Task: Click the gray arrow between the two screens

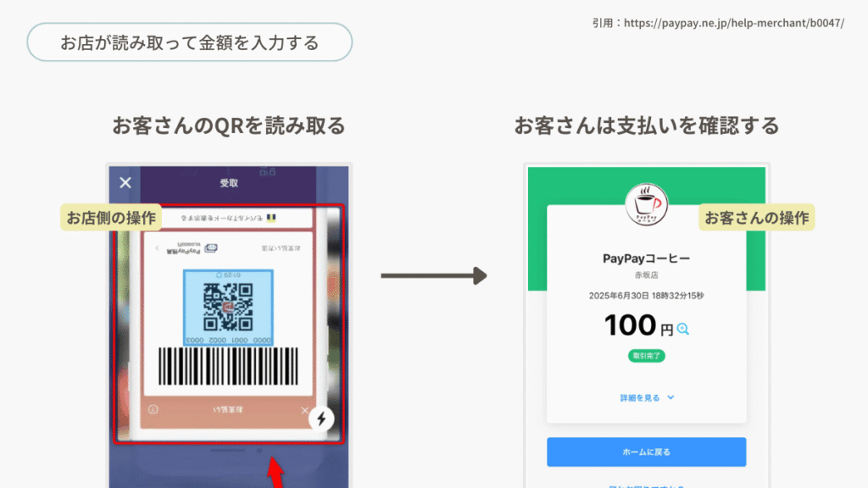Action: coord(434,275)
